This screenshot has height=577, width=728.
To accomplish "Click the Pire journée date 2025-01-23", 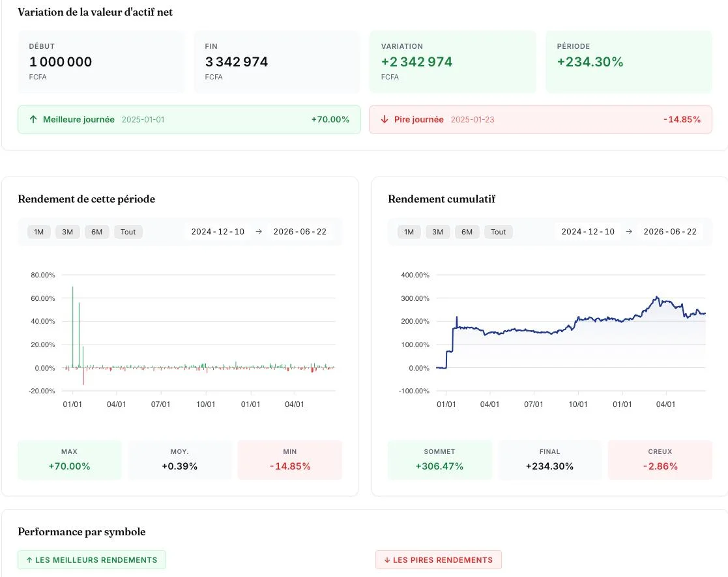I will tap(473, 120).
